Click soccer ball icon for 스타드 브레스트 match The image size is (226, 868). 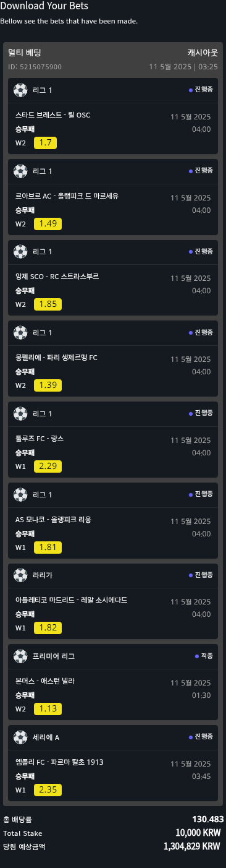[x=20, y=90]
